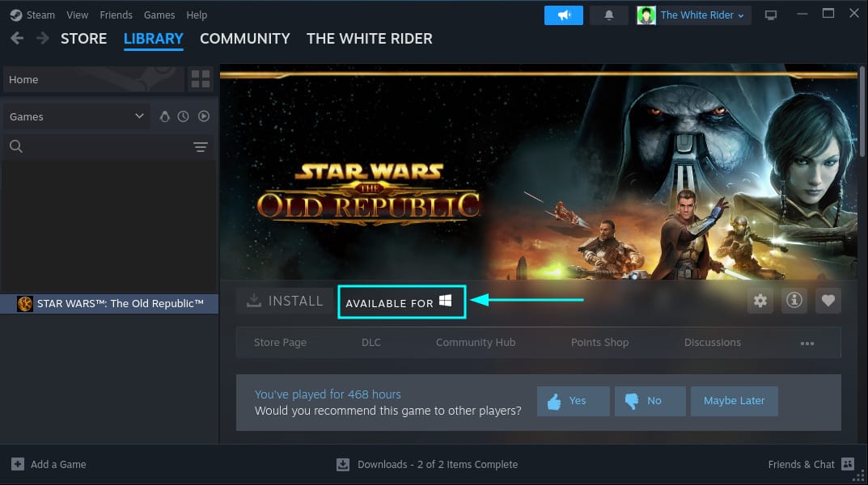Image resolution: width=868 pixels, height=485 pixels.
Task: Open Downloads status text
Action: click(438, 465)
